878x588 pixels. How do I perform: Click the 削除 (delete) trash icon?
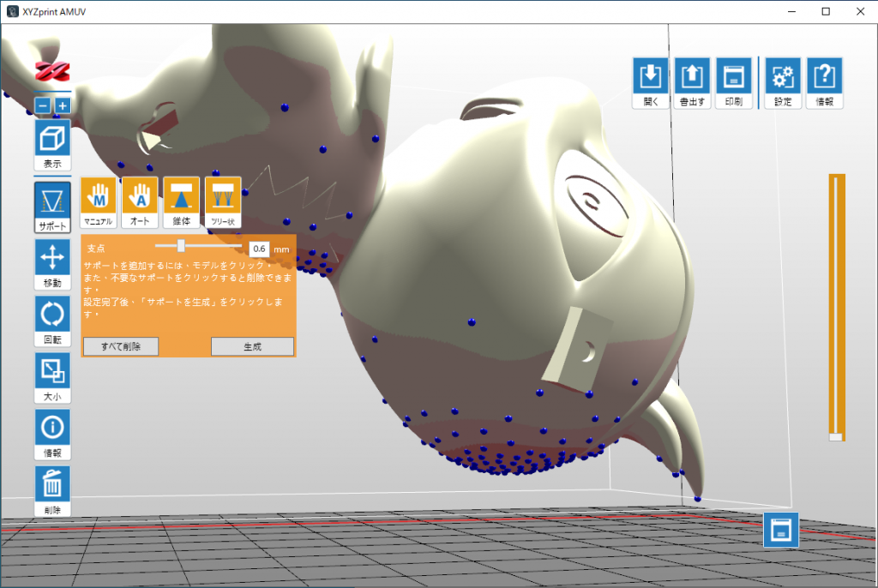coord(52,491)
